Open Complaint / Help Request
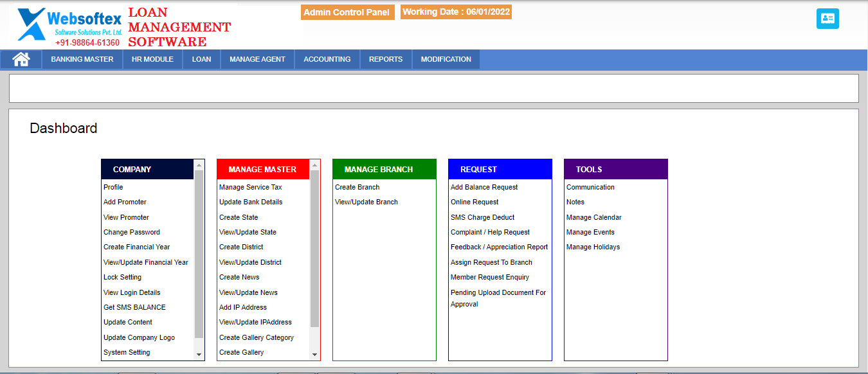Screen dimensions: 868x374 coord(490,232)
